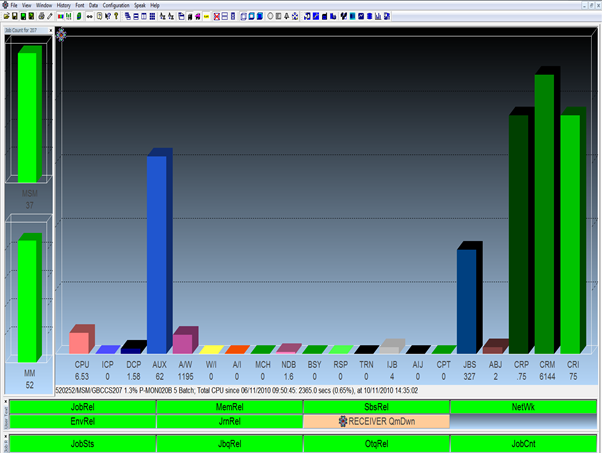Click the printer icon in toolbar
The image size is (602, 453).
click(41, 17)
